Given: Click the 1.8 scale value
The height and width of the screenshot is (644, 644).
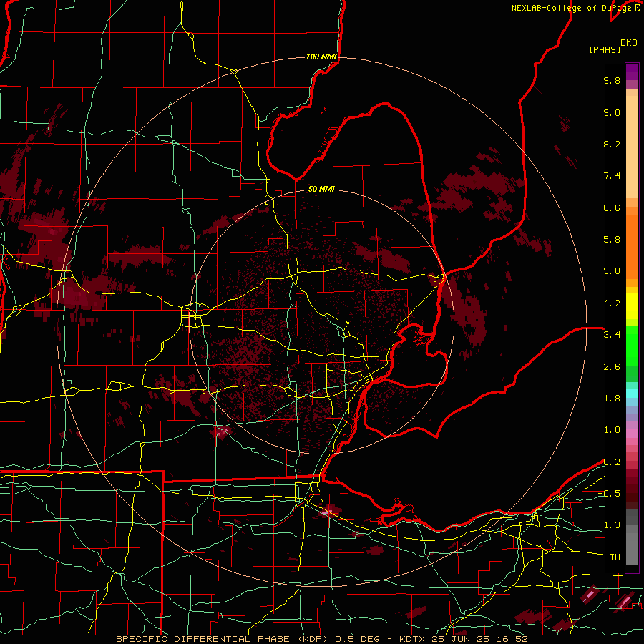Looking at the screenshot, I should (612, 399).
